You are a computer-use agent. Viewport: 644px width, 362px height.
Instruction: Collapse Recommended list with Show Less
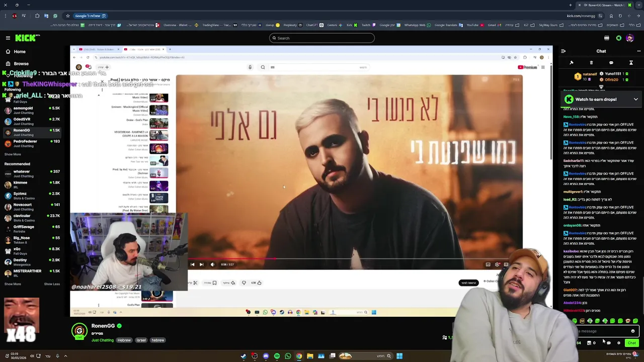[52, 284]
